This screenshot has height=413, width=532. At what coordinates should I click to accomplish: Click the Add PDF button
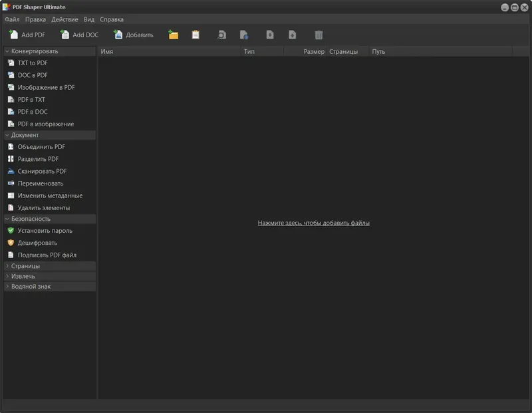coord(26,35)
